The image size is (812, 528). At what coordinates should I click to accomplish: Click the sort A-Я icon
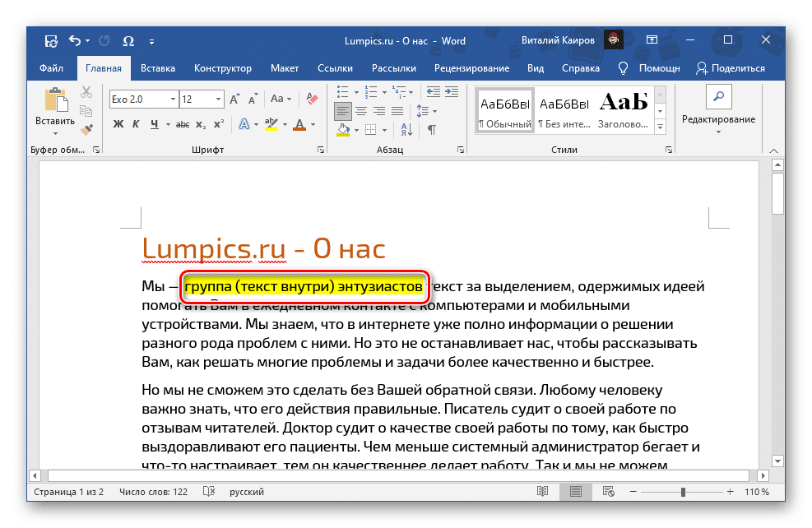[x=406, y=127]
